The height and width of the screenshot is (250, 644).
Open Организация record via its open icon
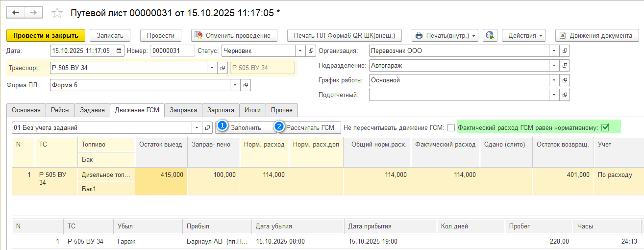[x=565, y=50]
